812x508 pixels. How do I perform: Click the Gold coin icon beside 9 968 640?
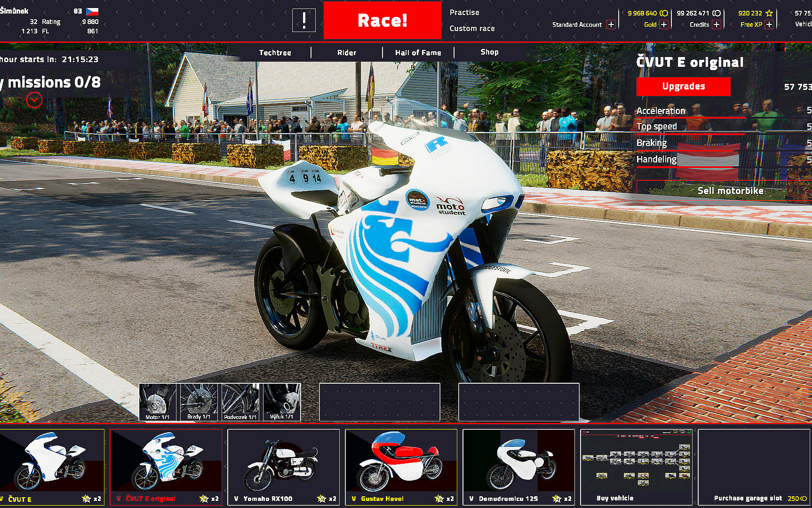pos(664,13)
